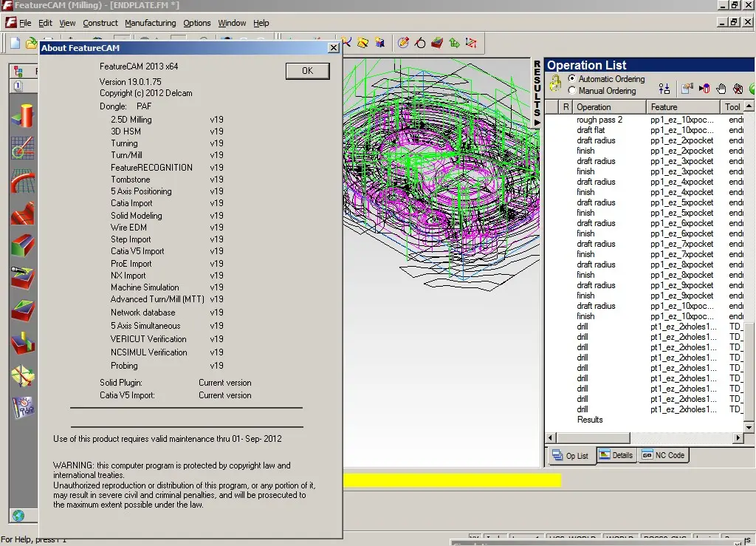This screenshot has height=546, width=756.
Task: Select the Manual Ordering radio button
Action: 572,90
